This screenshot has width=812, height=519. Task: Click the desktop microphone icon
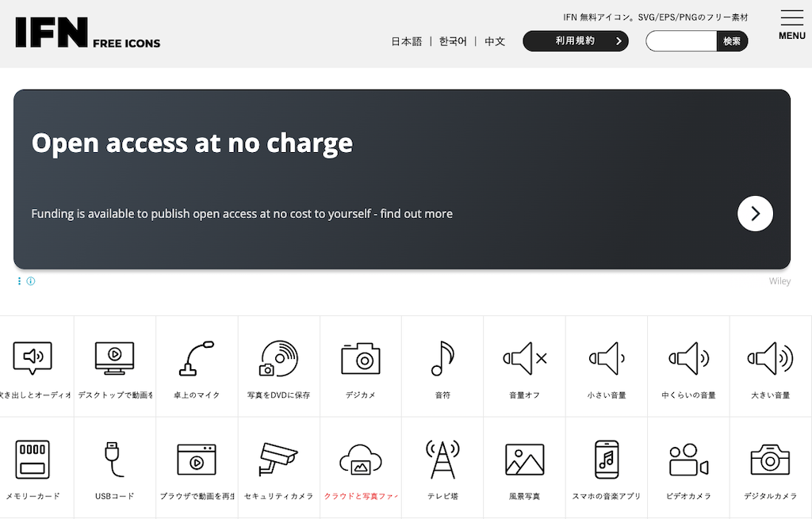[x=197, y=359]
